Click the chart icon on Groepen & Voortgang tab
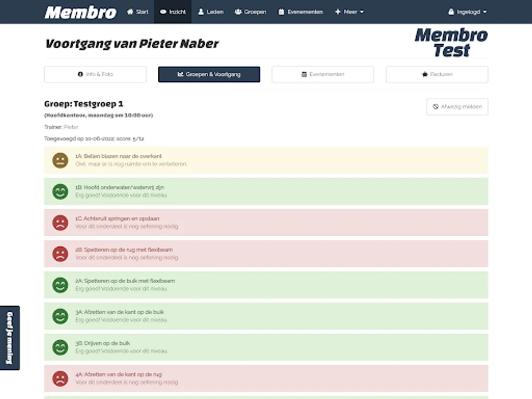The height and width of the screenshot is (399, 532). (x=180, y=74)
